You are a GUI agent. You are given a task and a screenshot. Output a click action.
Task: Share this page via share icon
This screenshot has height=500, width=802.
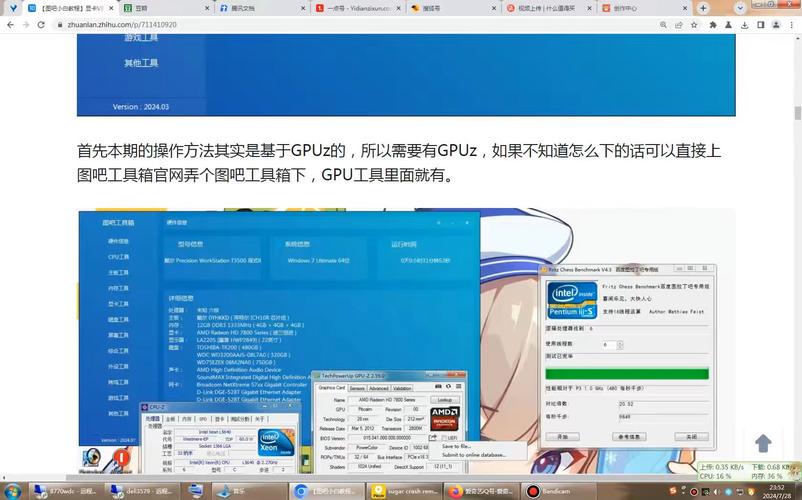pos(679,25)
